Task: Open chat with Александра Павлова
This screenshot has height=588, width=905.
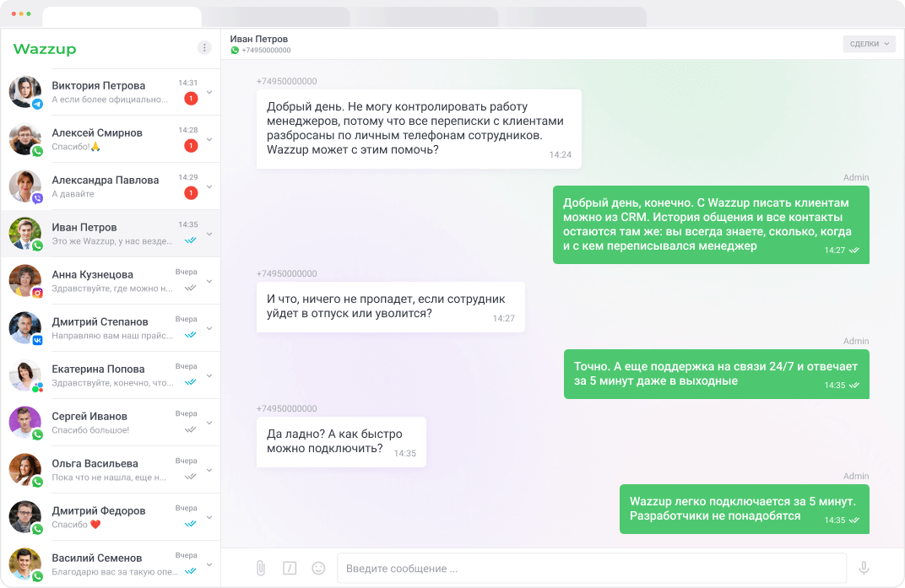Action: click(111, 186)
